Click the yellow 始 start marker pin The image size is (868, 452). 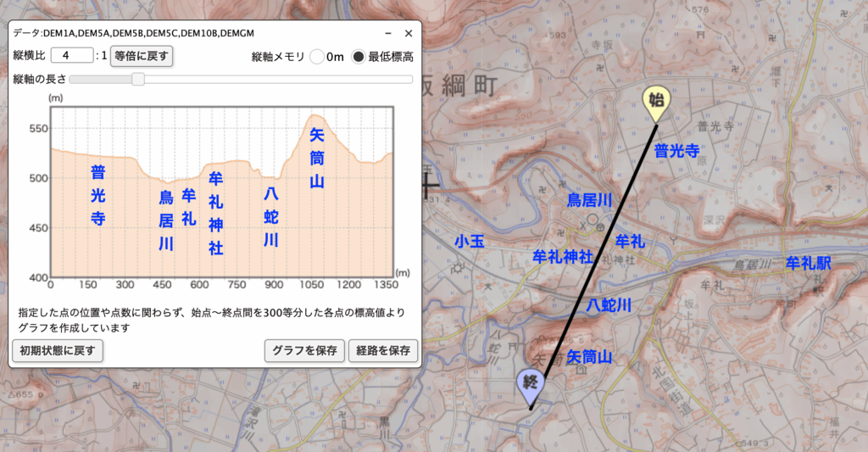655,102
